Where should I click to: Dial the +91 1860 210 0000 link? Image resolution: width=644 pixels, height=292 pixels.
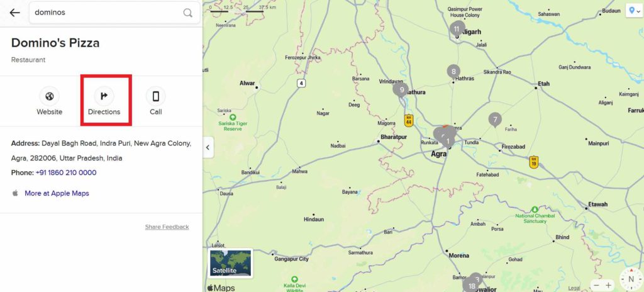(x=66, y=172)
